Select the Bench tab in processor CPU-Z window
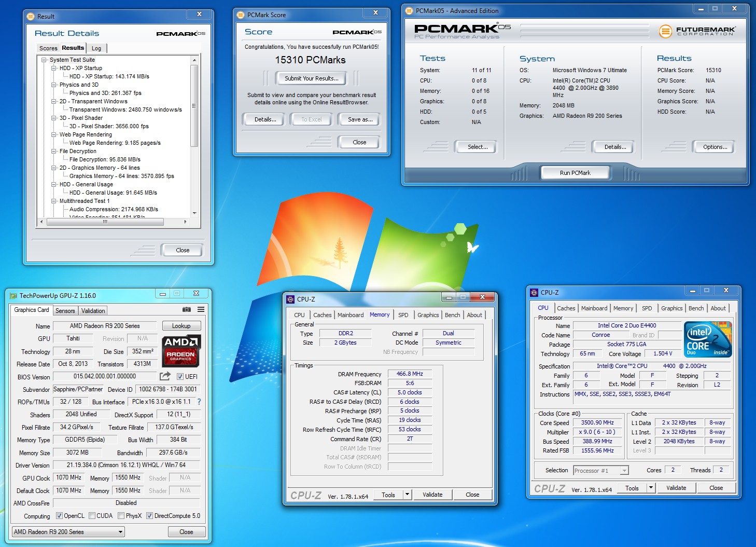This screenshot has width=756, height=547. (x=696, y=308)
